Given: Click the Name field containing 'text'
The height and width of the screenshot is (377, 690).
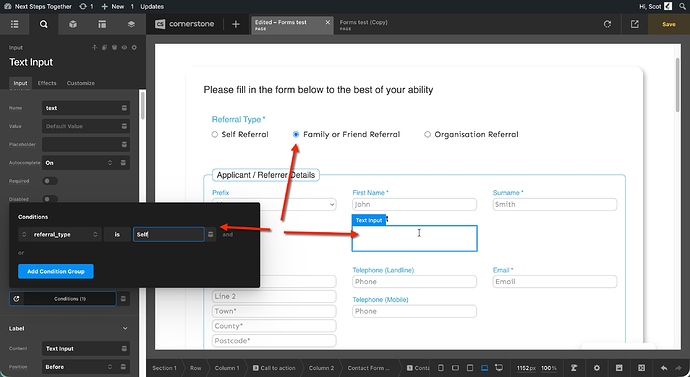Looking at the screenshot, I should [81, 108].
